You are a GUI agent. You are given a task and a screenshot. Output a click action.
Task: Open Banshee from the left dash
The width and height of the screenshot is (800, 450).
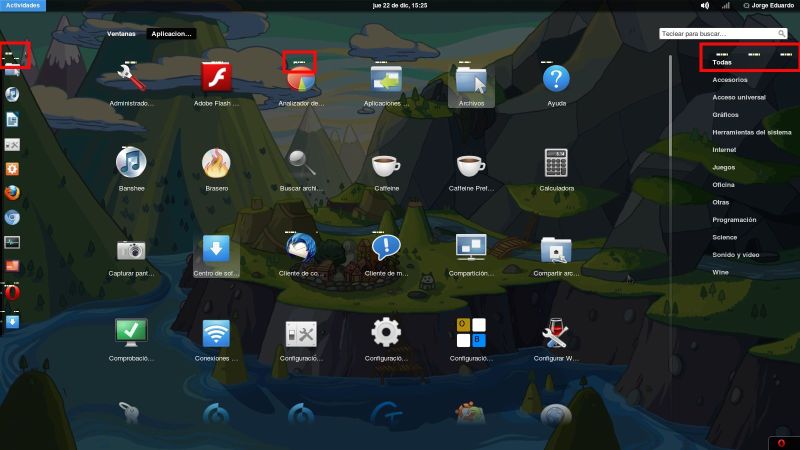[12, 94]
